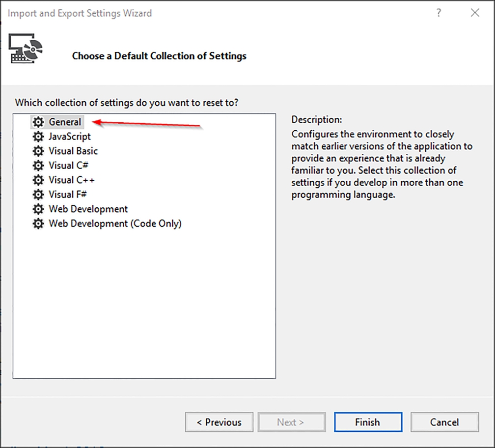
Task: Click the wizard computer and disc icon
Action: [x=25, y=48]
